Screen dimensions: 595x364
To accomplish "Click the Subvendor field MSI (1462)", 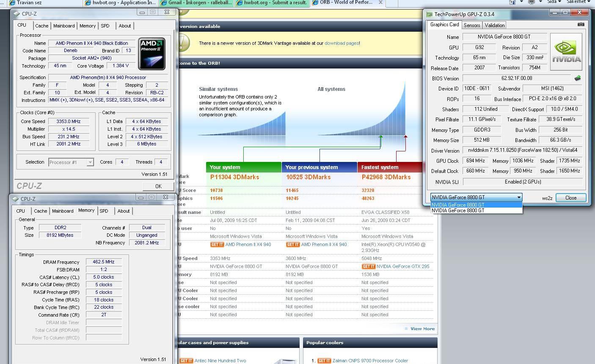I will (x=552, y=89).
